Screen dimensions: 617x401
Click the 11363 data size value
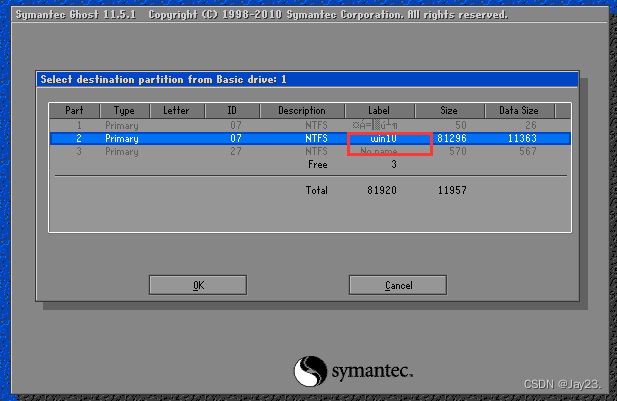pyautogui.click(x=522, y=139)
